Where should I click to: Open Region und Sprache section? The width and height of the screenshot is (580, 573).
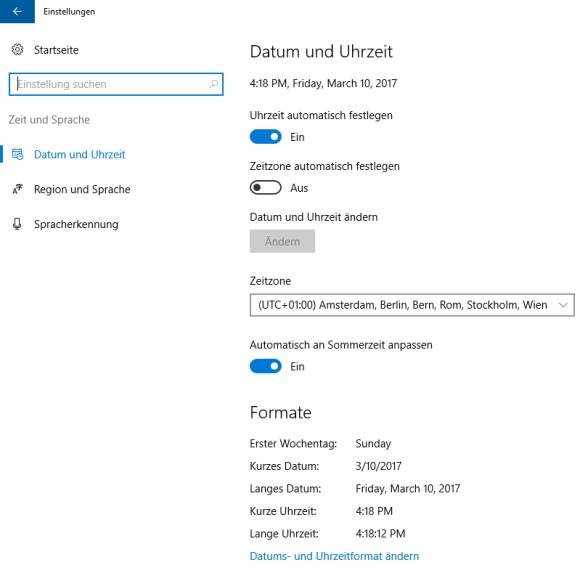(82, 189)
